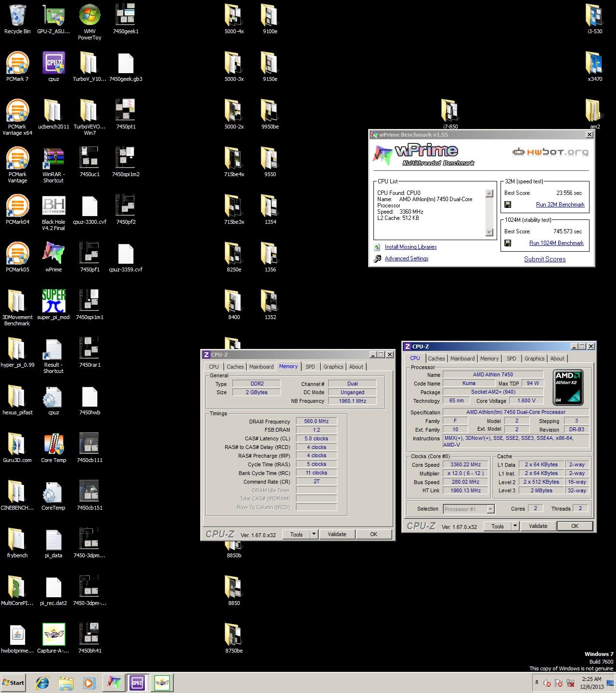The height and width of the screenshot is (693, 616).
Task: Click the CPU List scroll-up arrow in wPrime
Action: 489,193
